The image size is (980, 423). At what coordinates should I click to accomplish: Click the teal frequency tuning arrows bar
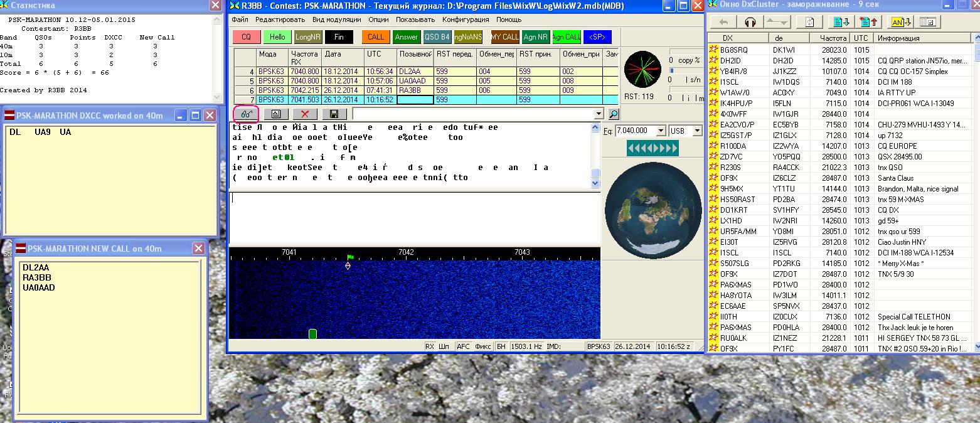click(652, 148)
